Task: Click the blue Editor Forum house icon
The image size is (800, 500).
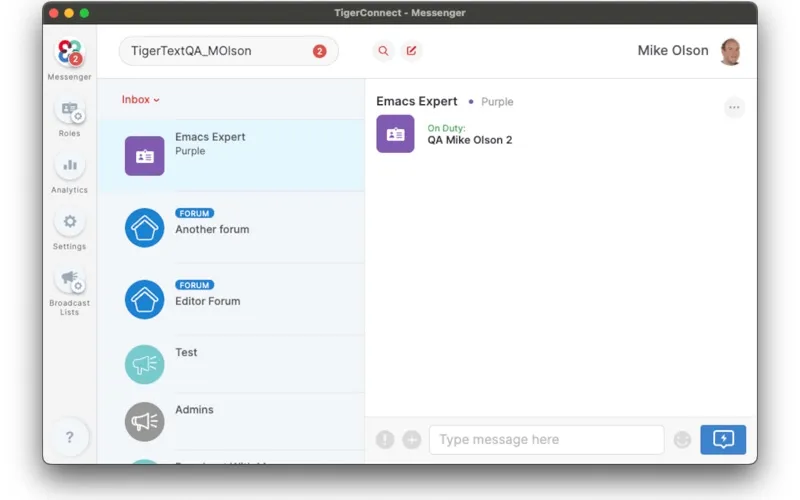Action: 144,299
